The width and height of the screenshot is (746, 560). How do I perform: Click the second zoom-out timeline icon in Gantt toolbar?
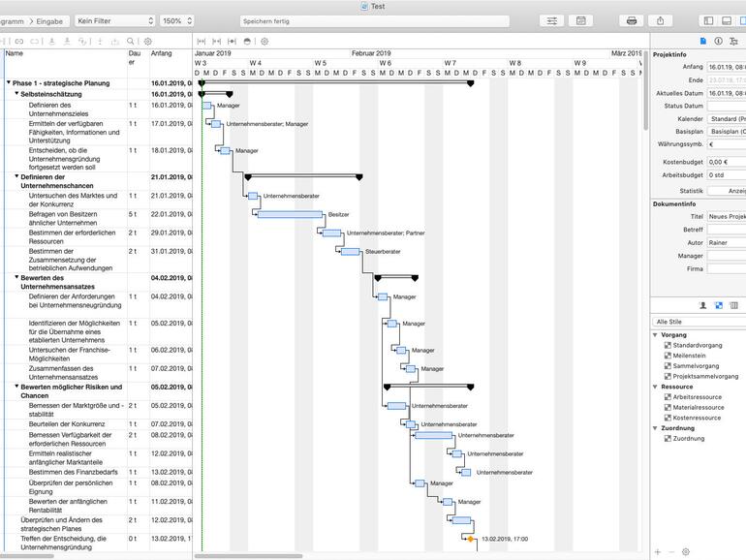point(216,42)
